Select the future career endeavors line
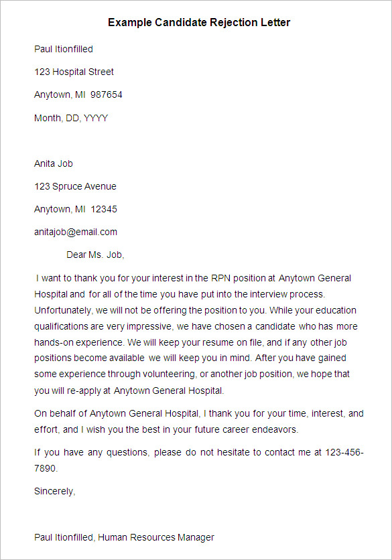The height and width of the screenshot is (560, 392). [167, 429]
